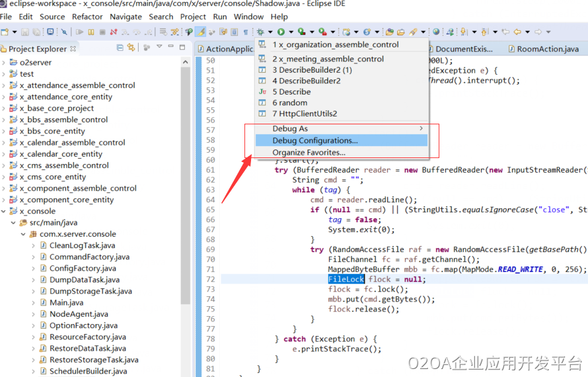Viewport: 588px width, 377px height.
Task: Select 2 x_meeting_assemble_control launch entry
Action: pyautogui.click(x=328, y=59)
